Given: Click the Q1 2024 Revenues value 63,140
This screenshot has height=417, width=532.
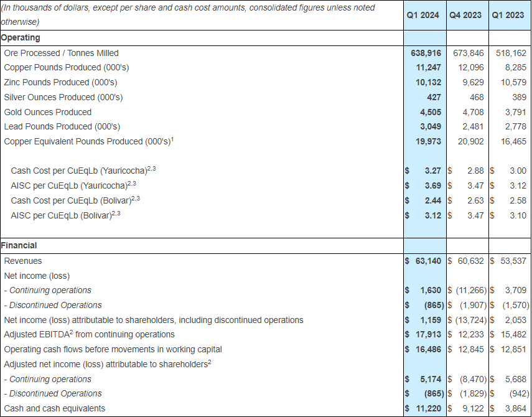Looking at the screenshot, I should (x=428, y=261).
